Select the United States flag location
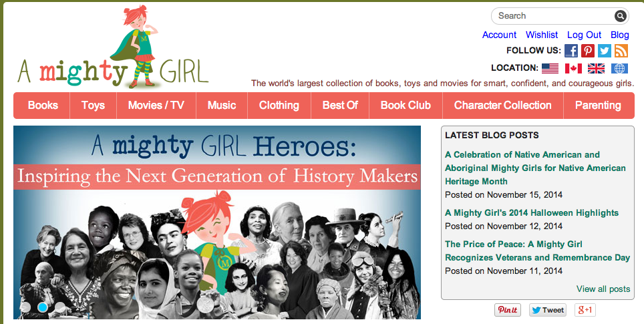644x324 pixels. coord(550,68)
